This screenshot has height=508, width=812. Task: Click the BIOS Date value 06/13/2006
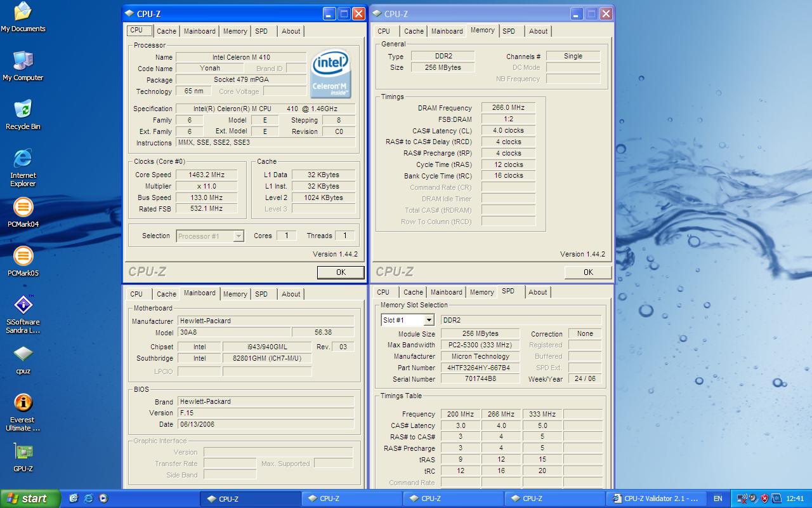(265, 424)
